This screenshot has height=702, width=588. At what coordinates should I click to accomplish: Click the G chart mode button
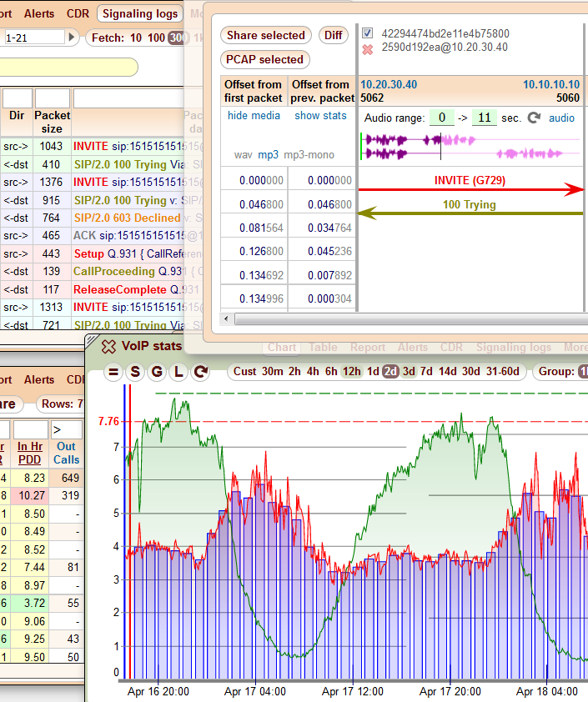point(157,372)
